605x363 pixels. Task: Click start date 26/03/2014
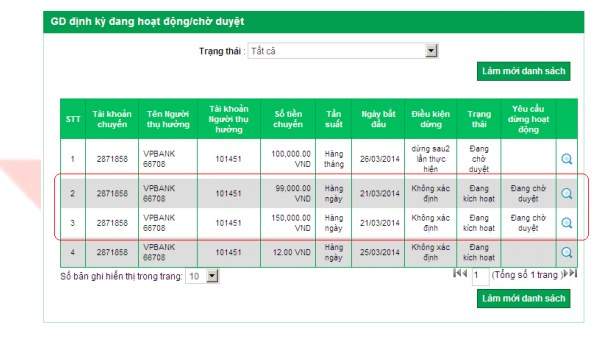[x=380, y=159]
